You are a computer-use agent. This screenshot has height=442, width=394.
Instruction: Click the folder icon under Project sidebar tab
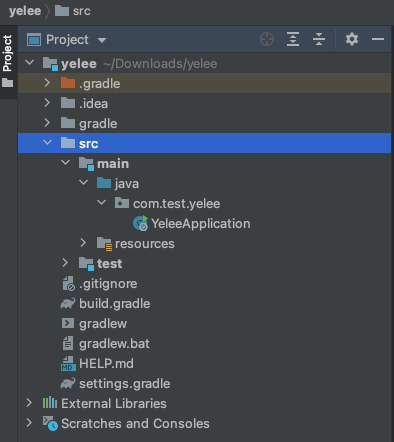tap(7, 82)
